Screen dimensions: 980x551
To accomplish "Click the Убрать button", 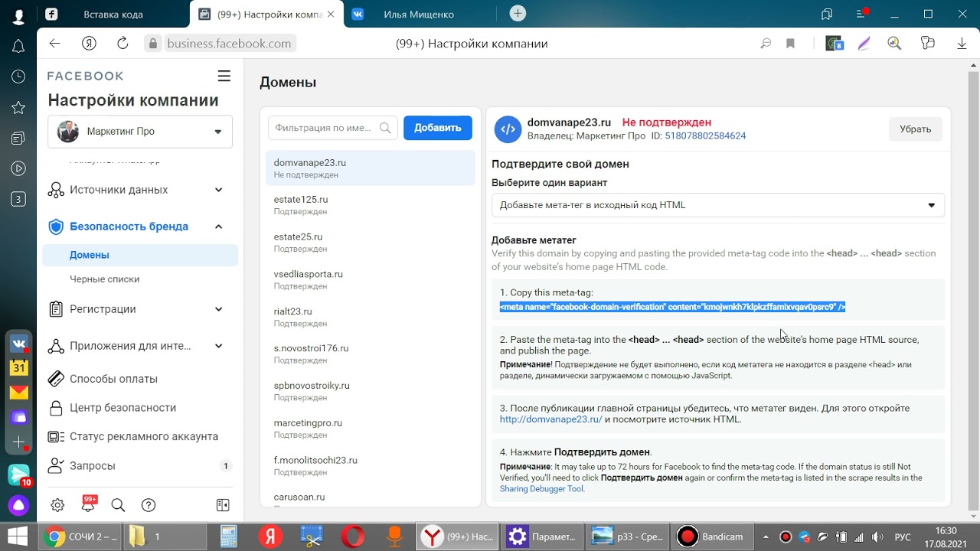I will [x=915, y=129].
